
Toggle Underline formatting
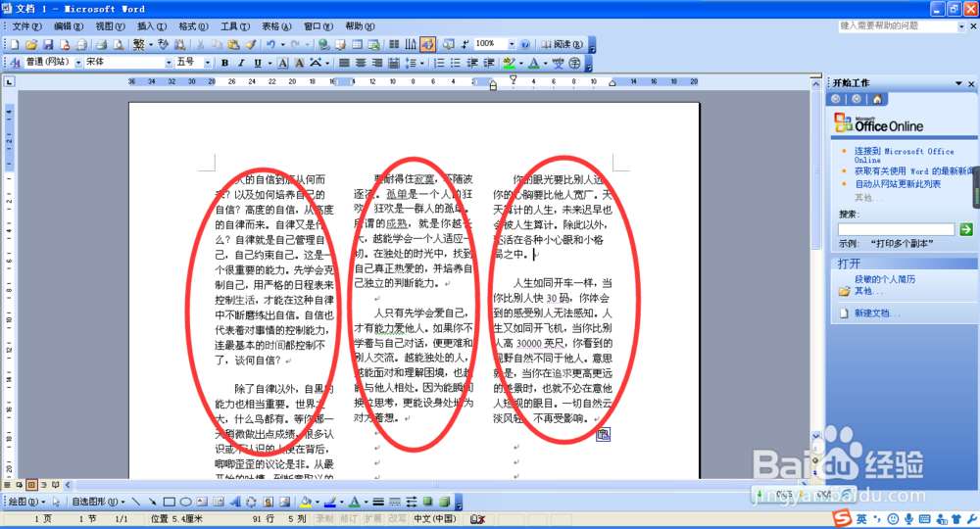coord(258,63)
